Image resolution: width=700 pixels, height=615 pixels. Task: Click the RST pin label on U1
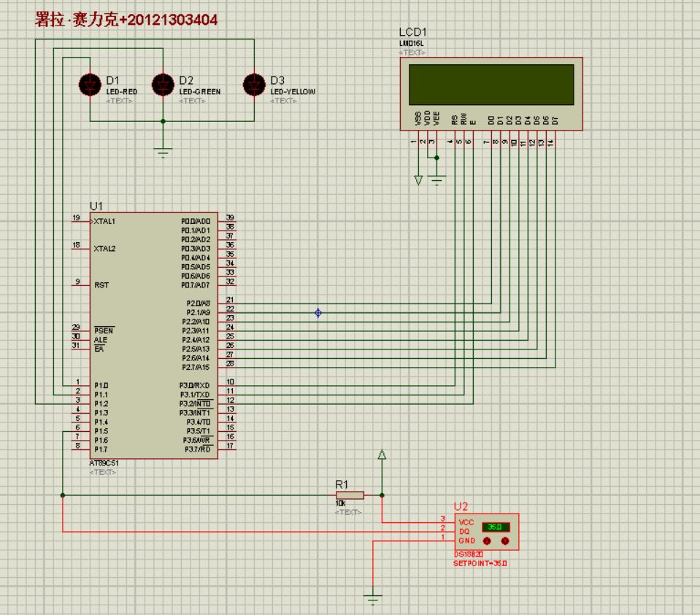[101, 285]
